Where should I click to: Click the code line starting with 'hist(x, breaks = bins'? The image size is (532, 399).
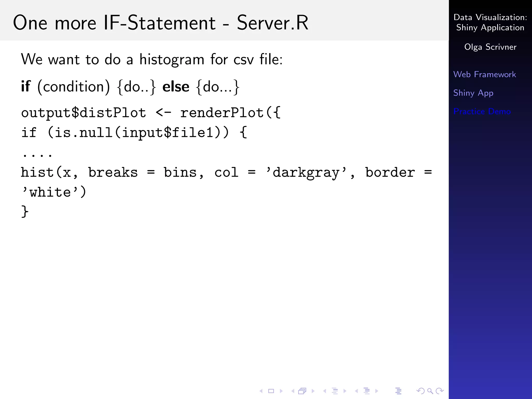click(227, 172)
